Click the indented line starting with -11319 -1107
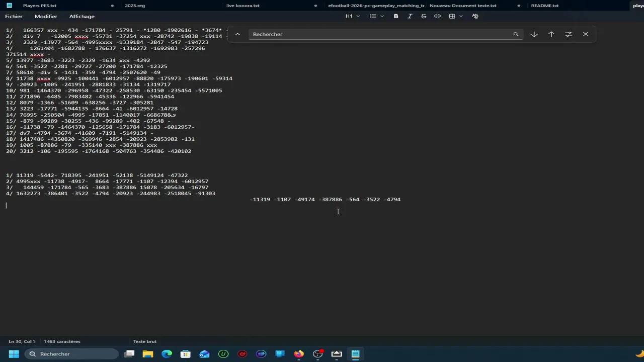This screenshot has width=644, height=362. [326, 199]
